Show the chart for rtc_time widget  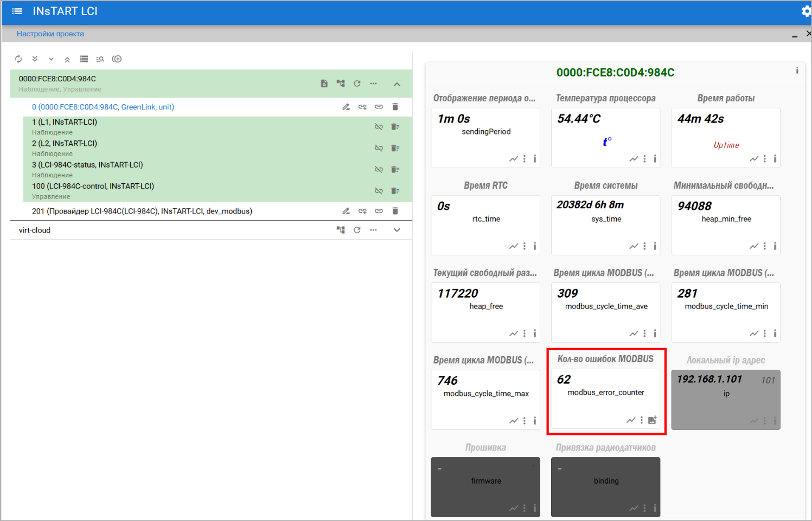(x=514, y=246)
